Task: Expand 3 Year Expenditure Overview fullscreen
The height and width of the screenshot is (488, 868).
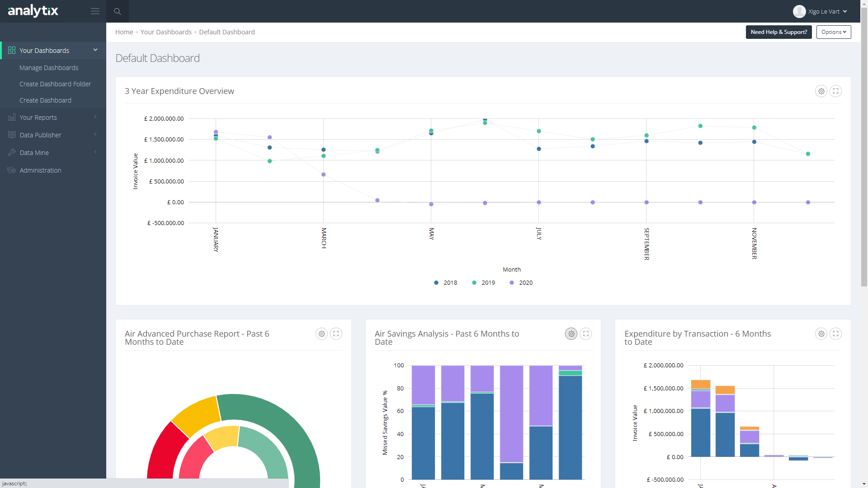Action: click(x=835, y=91)
